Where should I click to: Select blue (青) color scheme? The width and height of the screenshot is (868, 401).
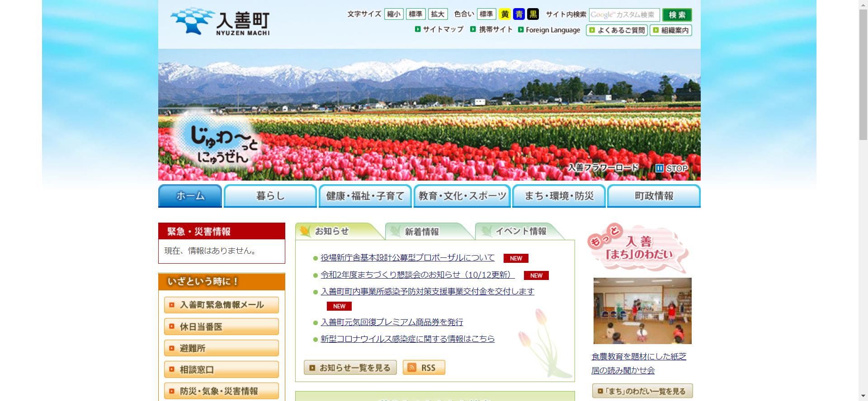pos(519,14)
